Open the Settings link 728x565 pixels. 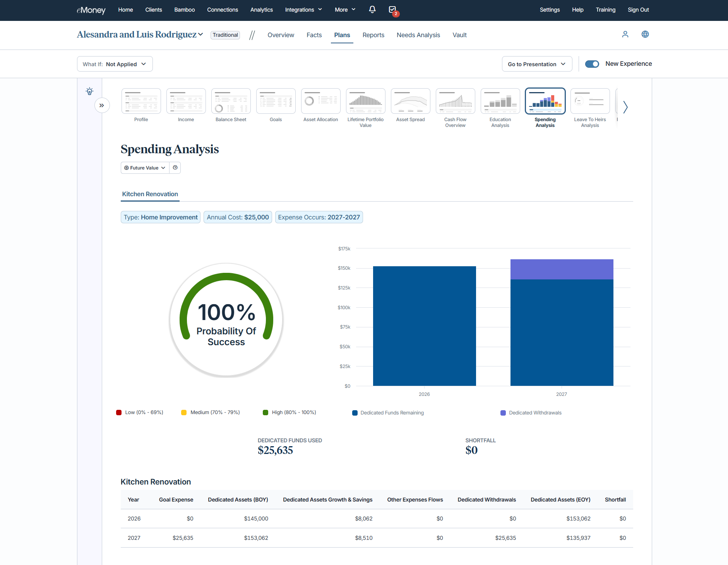coord(549,10)
